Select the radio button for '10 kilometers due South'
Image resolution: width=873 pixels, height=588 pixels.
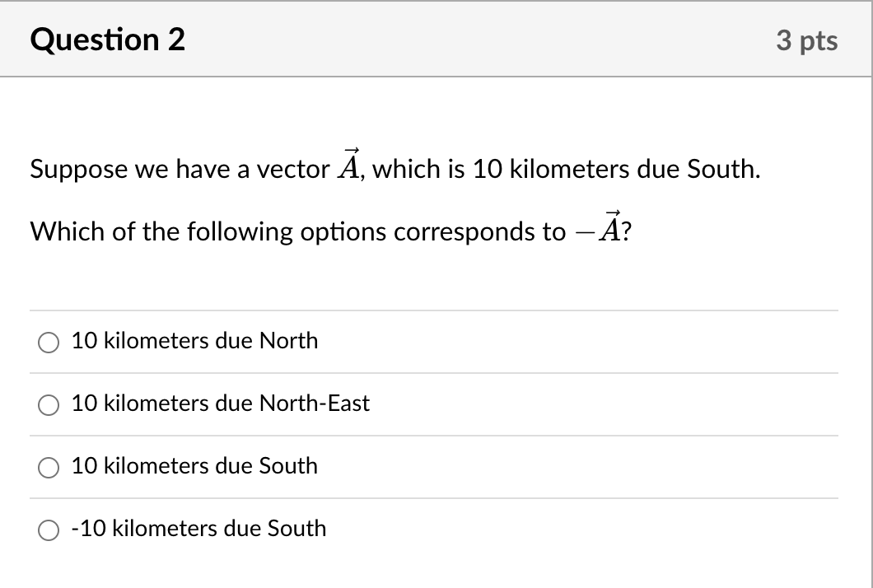tap(49, 467)
